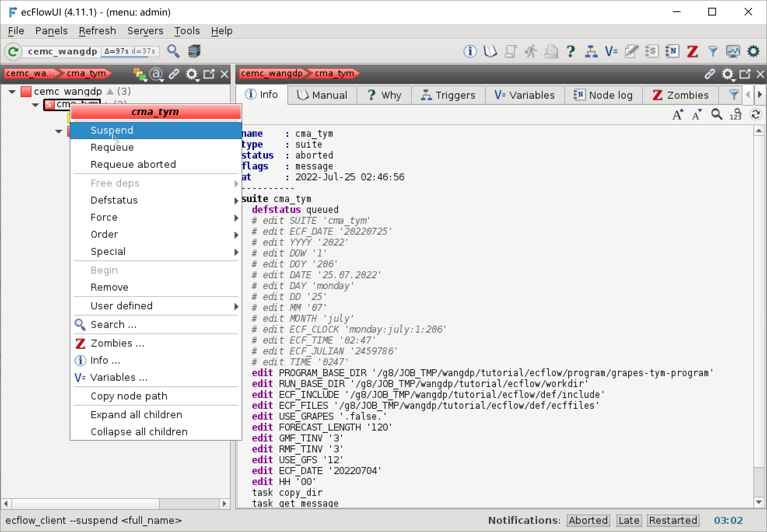
Task: Open the tree panel gear options
Action: (x=192, y=74)
